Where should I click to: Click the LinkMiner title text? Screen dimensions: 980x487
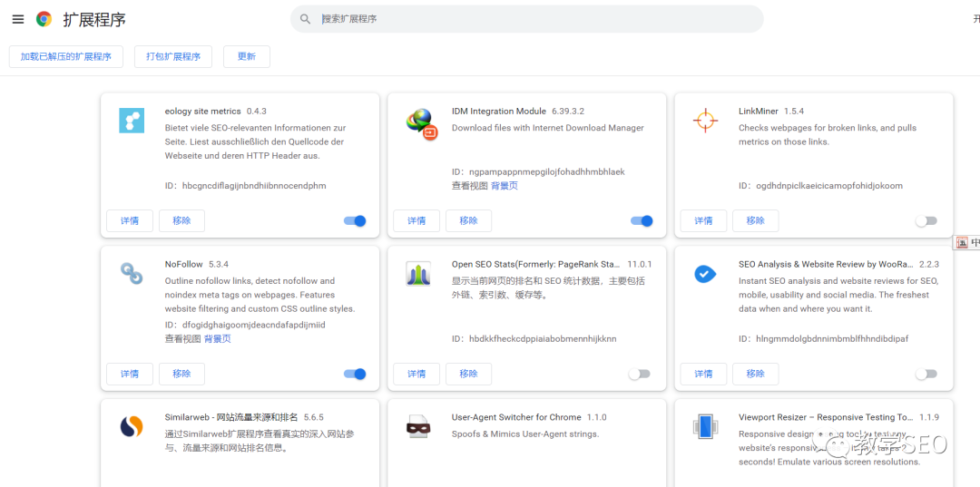[758, 112]
